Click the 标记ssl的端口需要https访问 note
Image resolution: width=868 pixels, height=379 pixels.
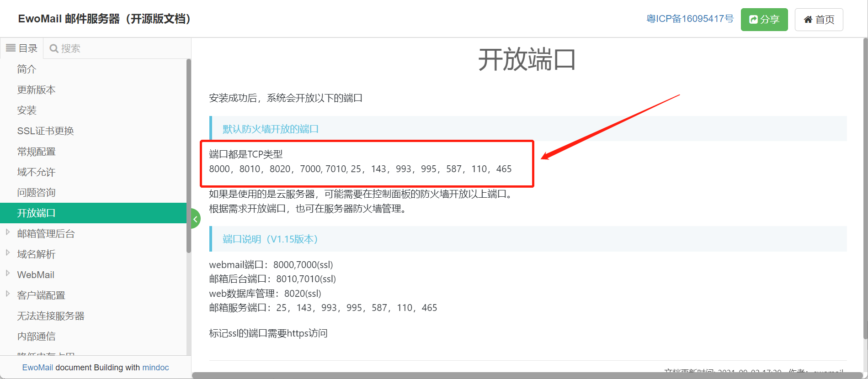268,333
